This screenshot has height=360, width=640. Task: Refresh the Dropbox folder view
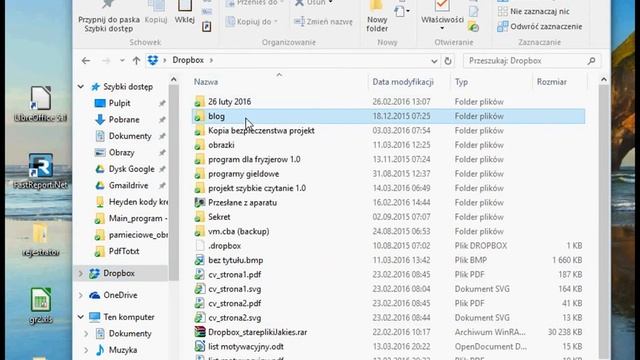448,61
